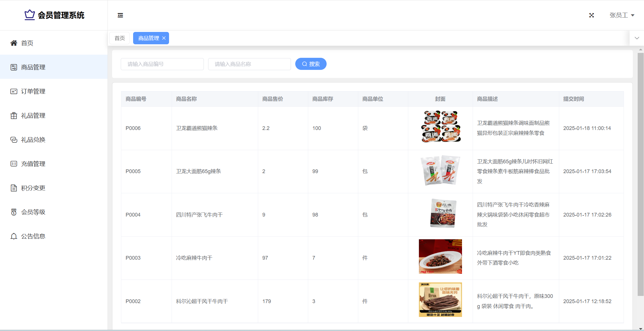Viewport: 644px width, 331px height.
Task: Open 商品管理 in the sidebar menu
Action: [x=33, y=67]
